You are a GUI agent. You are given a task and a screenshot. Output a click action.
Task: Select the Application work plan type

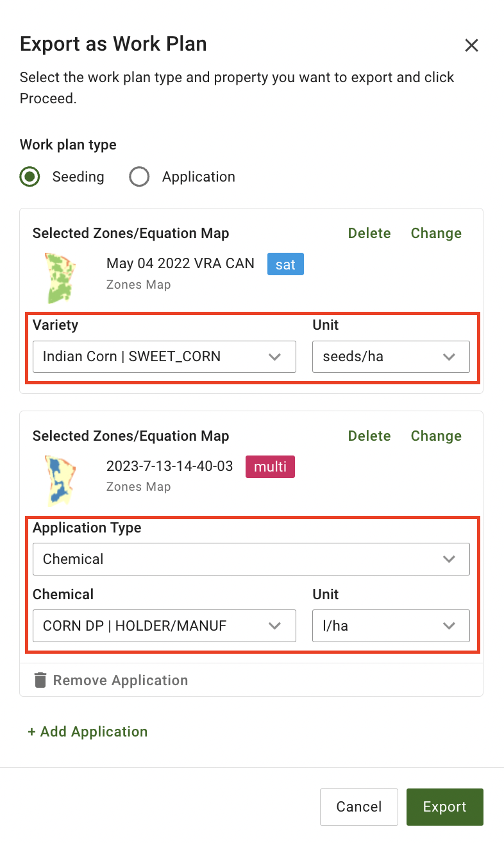[139, 176]
